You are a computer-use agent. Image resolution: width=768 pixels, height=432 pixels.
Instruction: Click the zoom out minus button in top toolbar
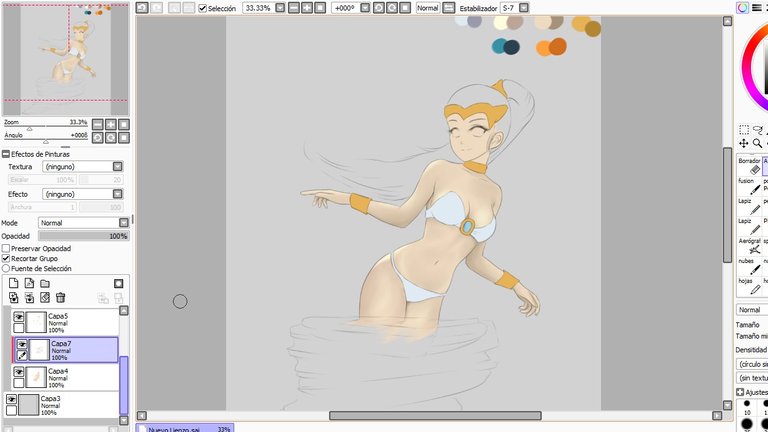click(x=294, y=8)
